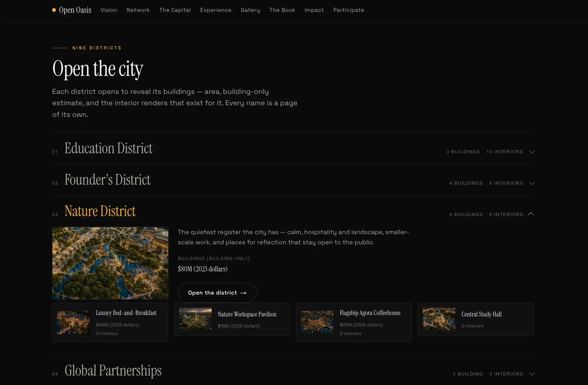
Task: Open the Central Study Hall card title
Action: tap(481, 314)
